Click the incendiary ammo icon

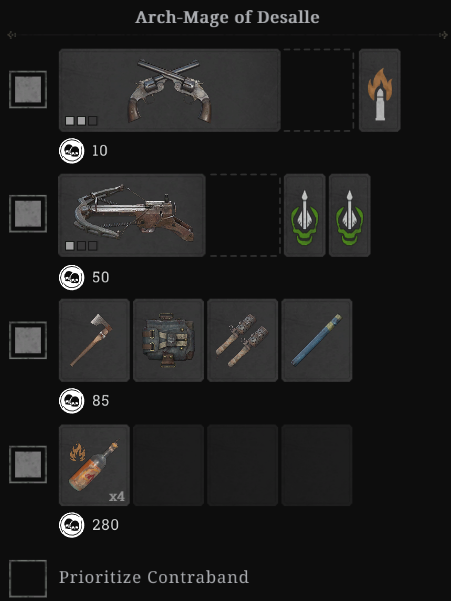380,90
